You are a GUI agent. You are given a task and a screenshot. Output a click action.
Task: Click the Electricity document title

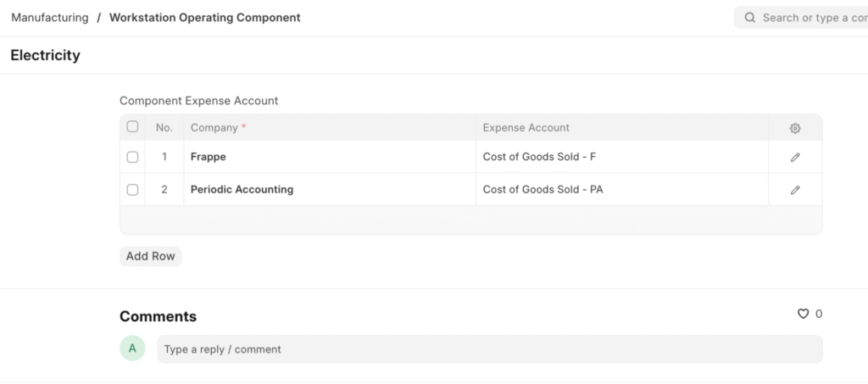coord(46,56)
